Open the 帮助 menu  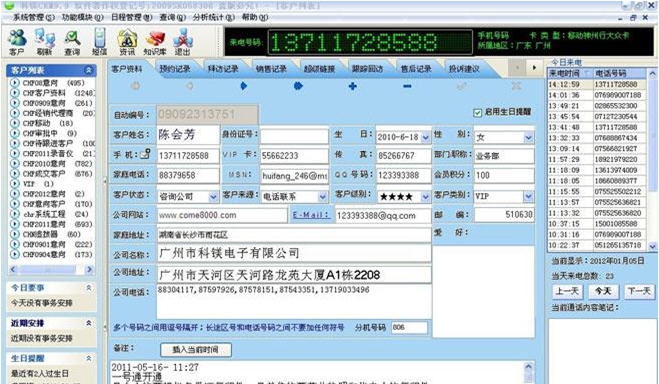point(255,17)
